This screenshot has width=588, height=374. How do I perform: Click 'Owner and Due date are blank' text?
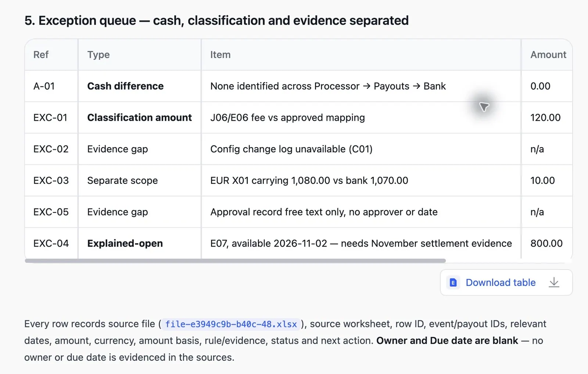click(447, 341)
